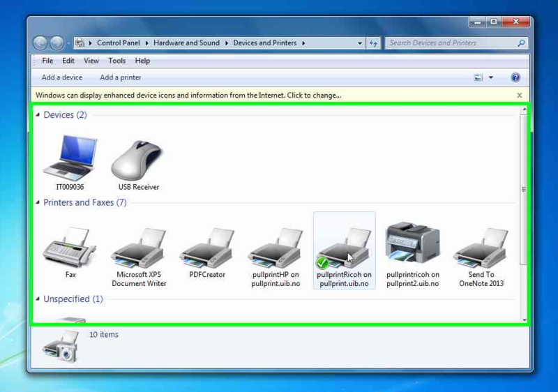
Task: Click the Back navigation arrow
Action: point(40,43)
